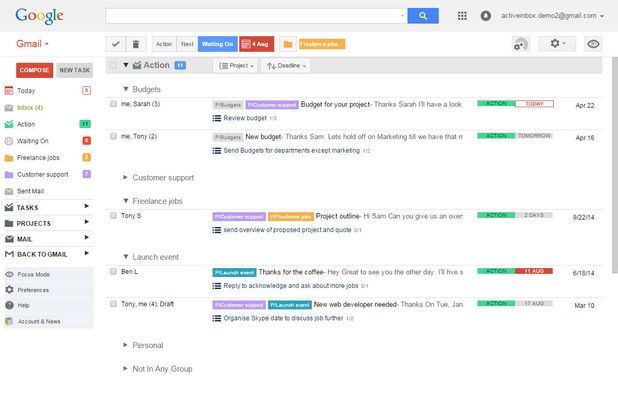Expand the Not In Any Group section
Viewport: 618px width, 394px height.
[x=125, y=369]
